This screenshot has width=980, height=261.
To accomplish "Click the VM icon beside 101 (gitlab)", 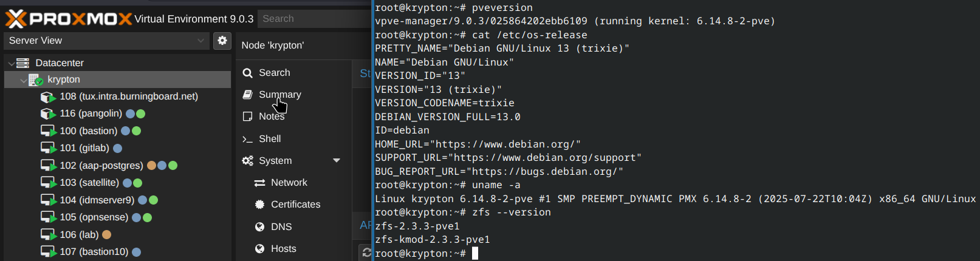I will 48,148.
